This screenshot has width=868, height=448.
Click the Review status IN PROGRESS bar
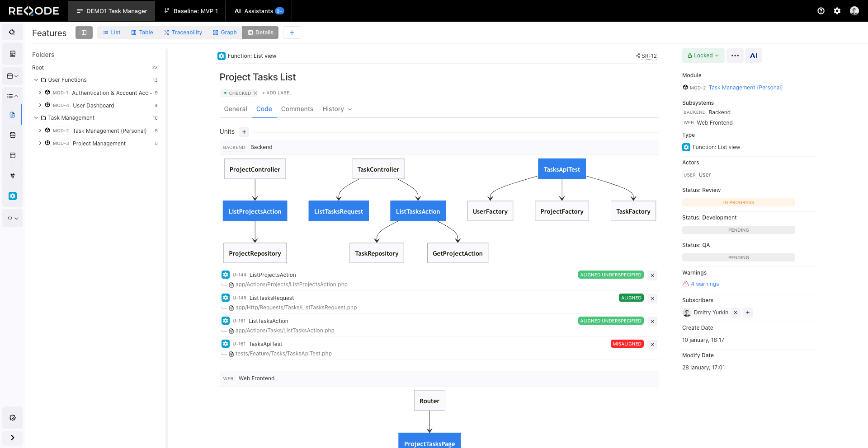pos(738,203)
